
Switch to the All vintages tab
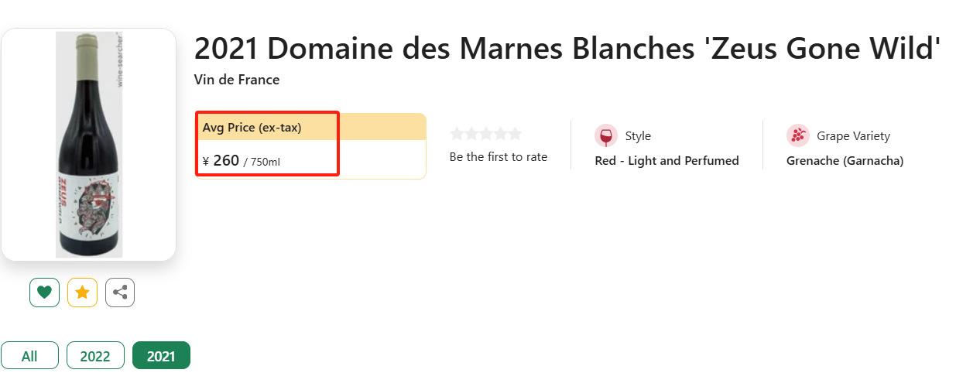pos(29,356)
